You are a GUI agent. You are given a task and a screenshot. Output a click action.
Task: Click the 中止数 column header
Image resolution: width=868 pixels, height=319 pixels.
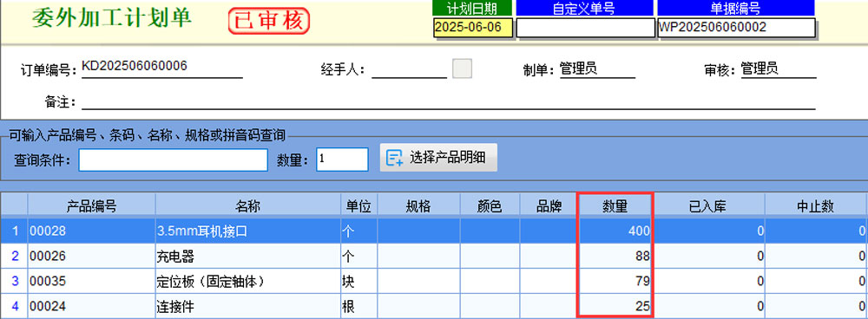[816, 207]
